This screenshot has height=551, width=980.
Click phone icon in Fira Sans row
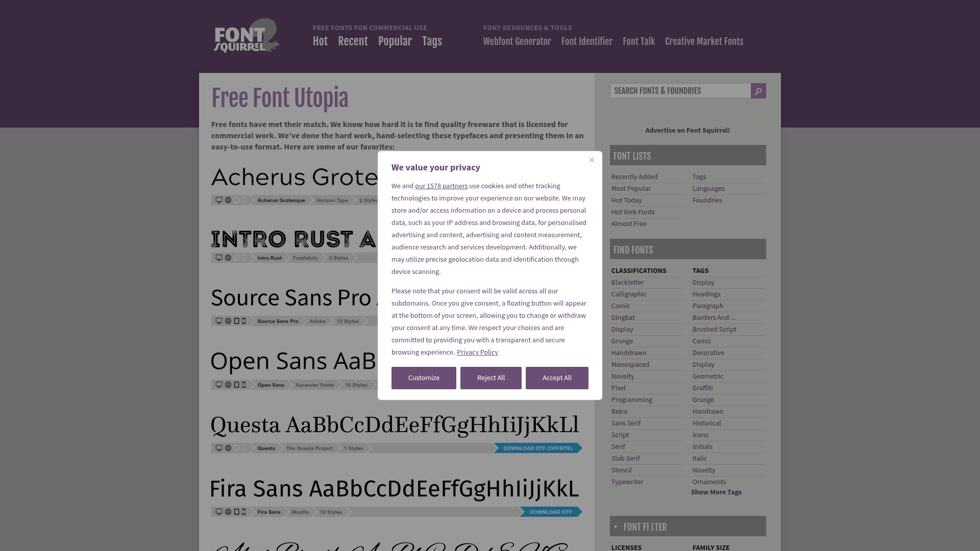(x=243, y=512)
